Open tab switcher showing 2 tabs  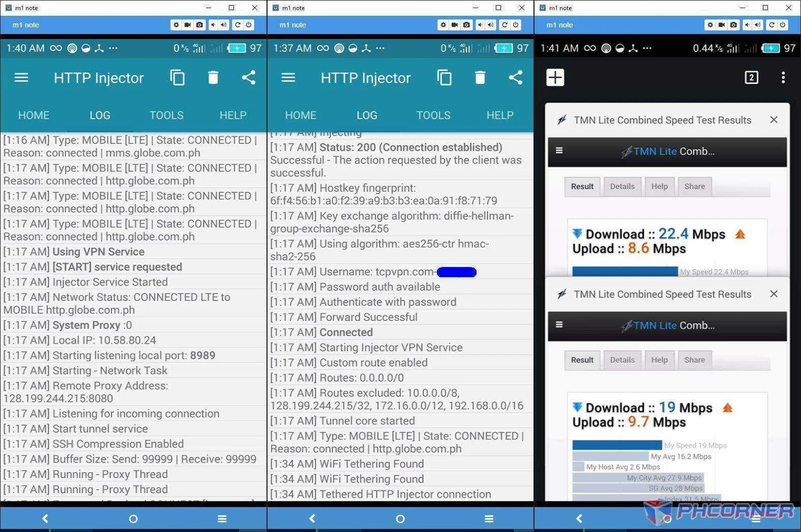click(751, 77)
